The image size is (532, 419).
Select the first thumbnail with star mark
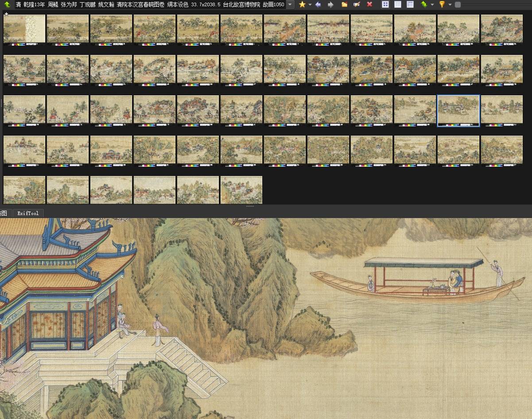click(24, 29)
